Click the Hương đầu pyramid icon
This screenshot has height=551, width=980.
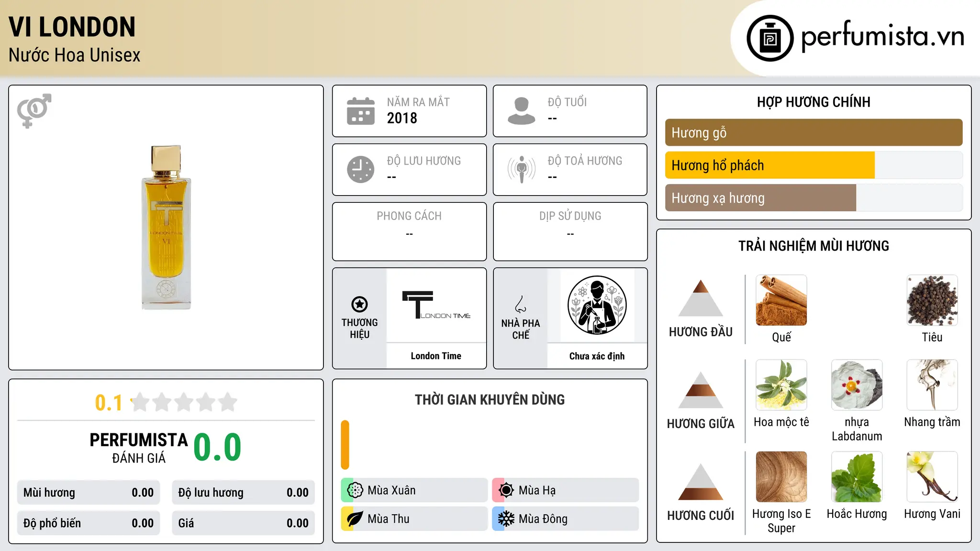[x=701, y=298]
